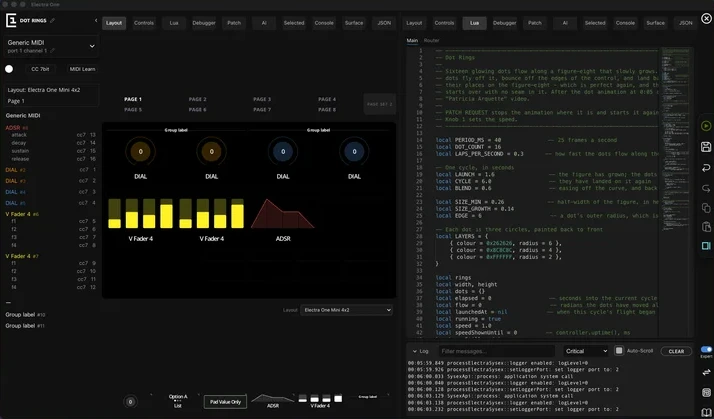Select the Main script tab
The width and height of the screenshot is (714, 419).
pyautogui.click(x=412, y=41)
